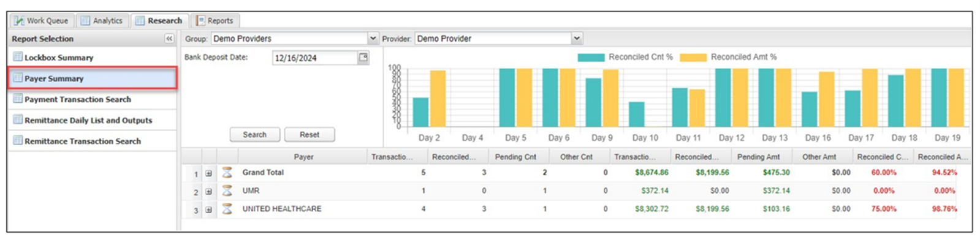Click the Grand Total row label
The width and height of the screenshot is (980, 242).
[263, 172]
